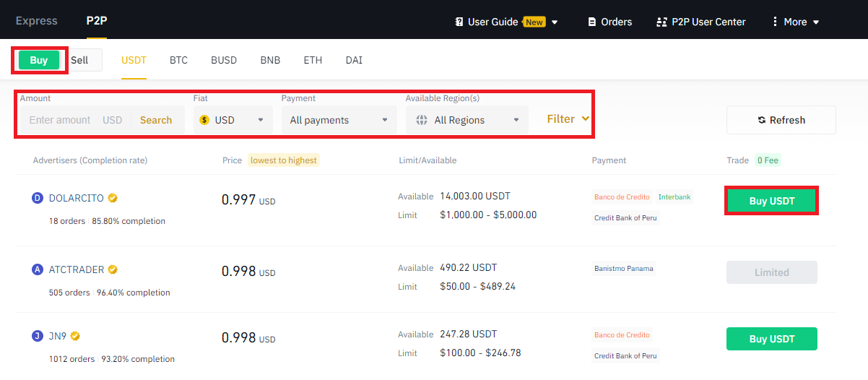The height and width of the screenshot is (380, 868).
Task: Click the Limited button for ATCTRADER
Action: pyautogui.click(x=772, y=272)
